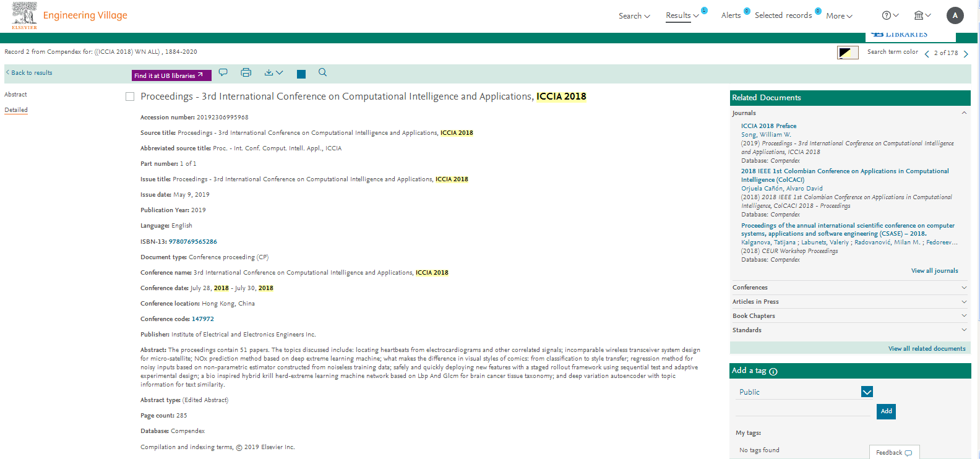The width and height of the screenshot is (980, 459).
Task: Open Selected records in top navigation
Action: (x=783, y=15)
